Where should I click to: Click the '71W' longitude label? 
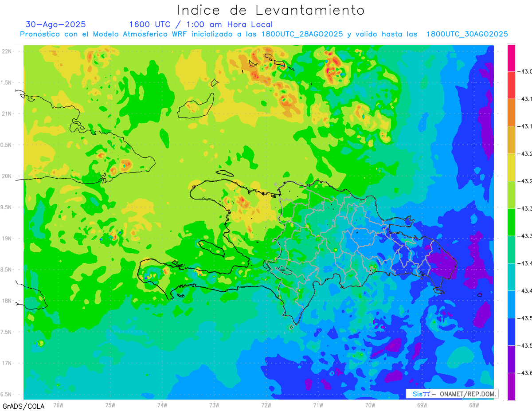click(x=318, y=405)
